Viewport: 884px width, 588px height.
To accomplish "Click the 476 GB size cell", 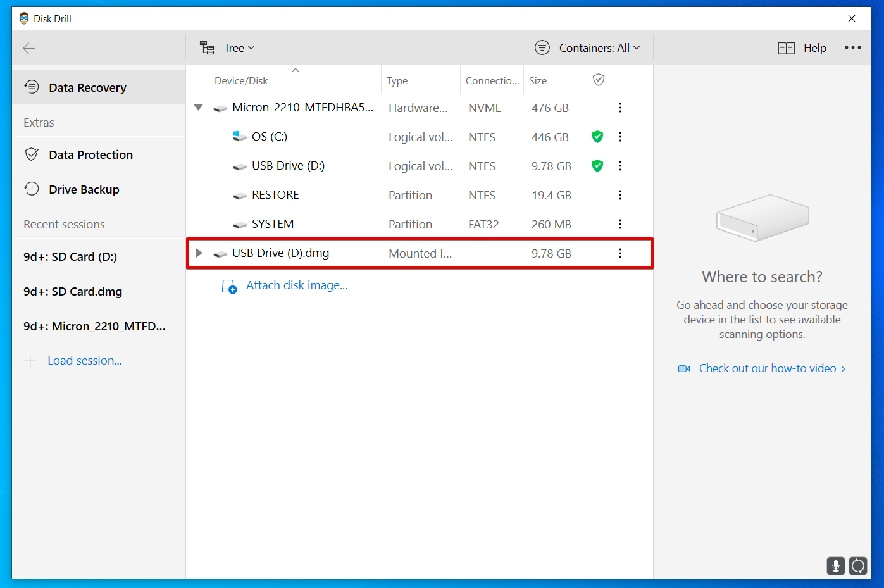I will [x=550, y=108].
